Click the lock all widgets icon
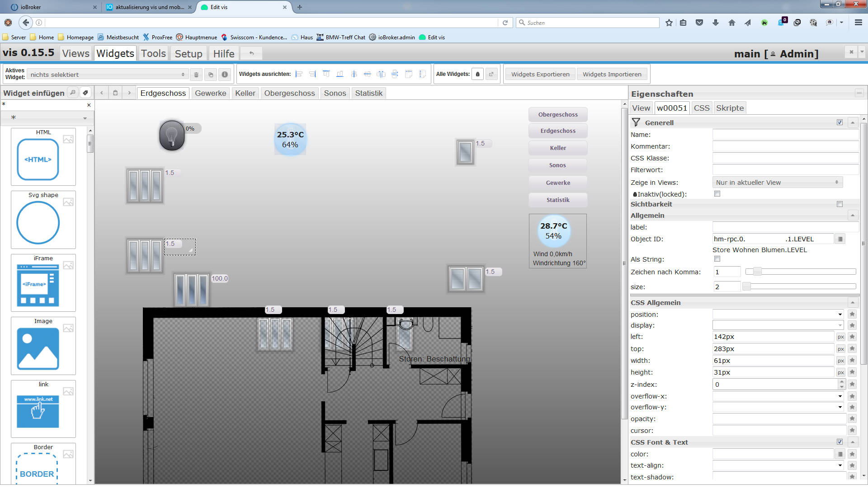The height and width of the screenshot is (488, 868). tap(477, 74)
